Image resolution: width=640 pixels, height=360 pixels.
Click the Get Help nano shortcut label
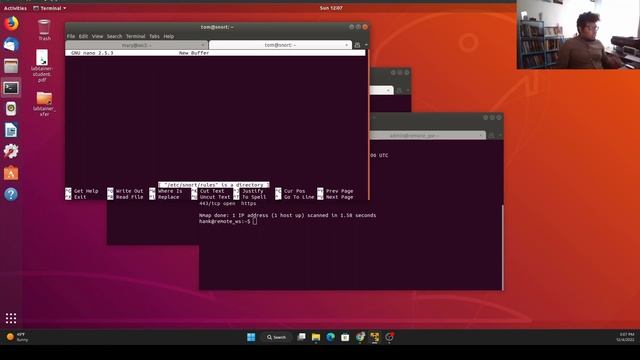[86, 191]
